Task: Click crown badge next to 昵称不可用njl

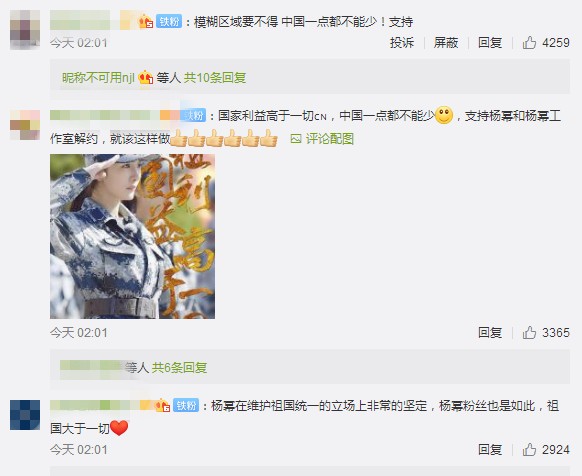Action: pos(146,78)
